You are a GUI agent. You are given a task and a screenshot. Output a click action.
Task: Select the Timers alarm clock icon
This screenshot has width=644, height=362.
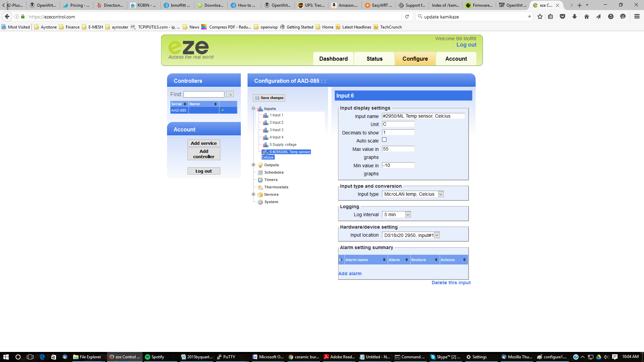(260, 180)
